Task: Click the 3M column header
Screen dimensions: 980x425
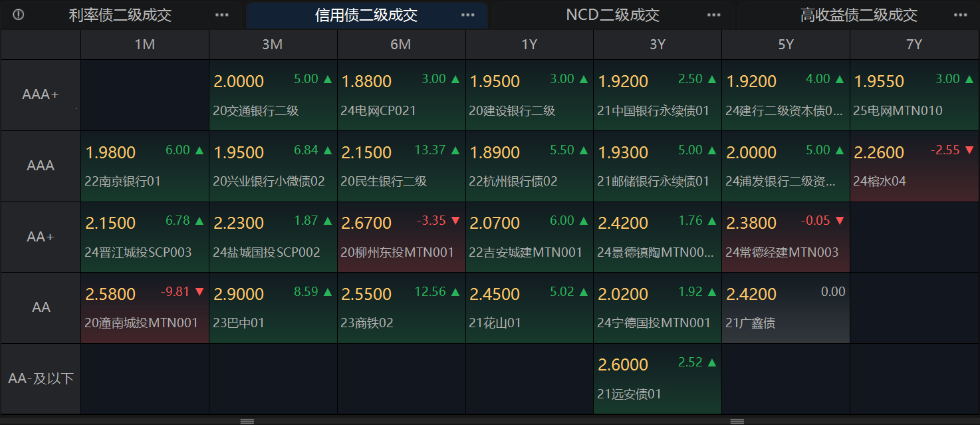Action: [273, 45]
